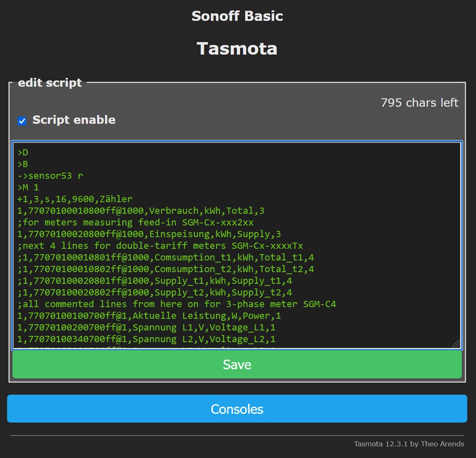This screenshot has height=458, width=476.
Task: Click the 'Script enable' label text
Action: pos(74,120)
